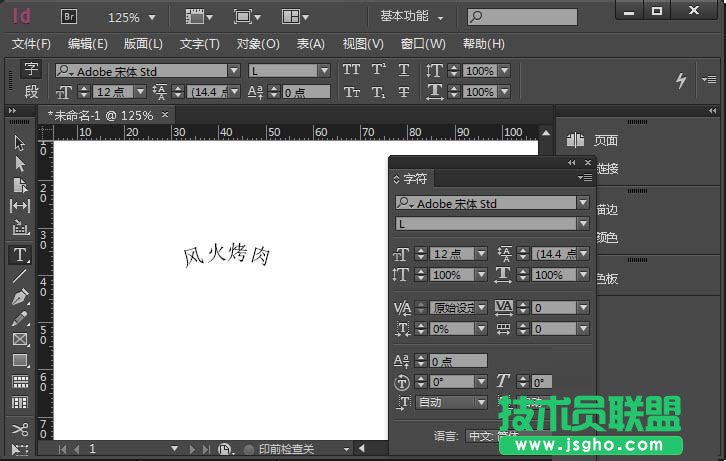This screenshot has width=726, height=461.
Task: Open the 版面(L) menu
Action: click(143, 44)
